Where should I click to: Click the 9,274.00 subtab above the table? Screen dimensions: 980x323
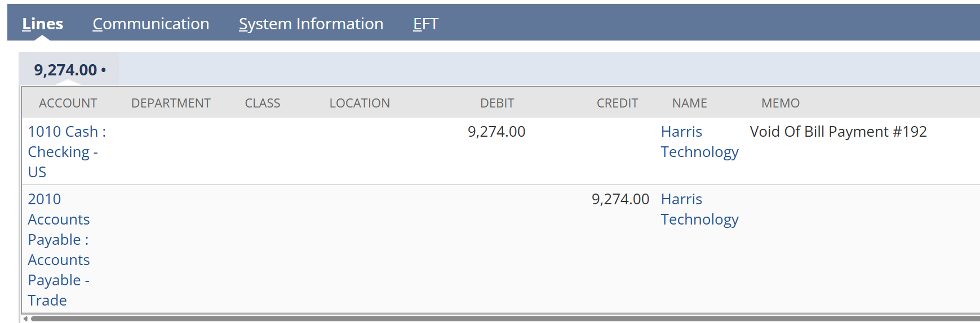(69, 70)
